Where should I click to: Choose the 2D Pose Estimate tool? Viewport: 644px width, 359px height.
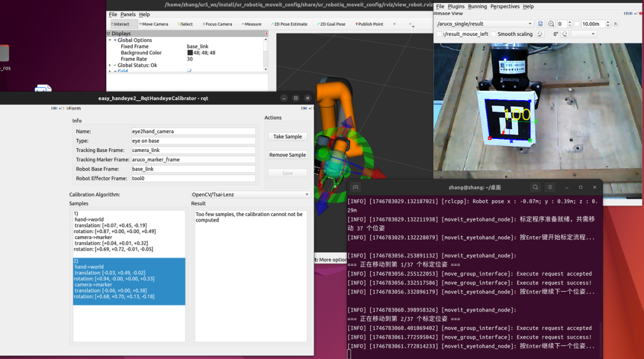(290, 24)
